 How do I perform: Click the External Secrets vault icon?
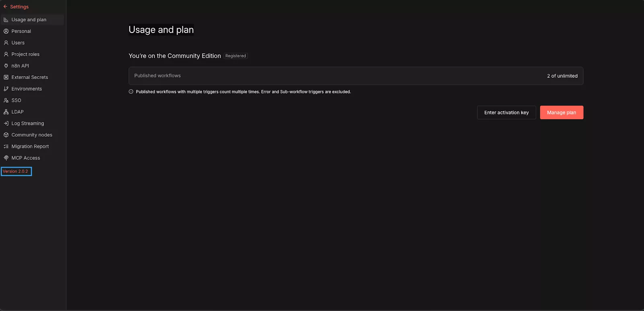(6, 77)
